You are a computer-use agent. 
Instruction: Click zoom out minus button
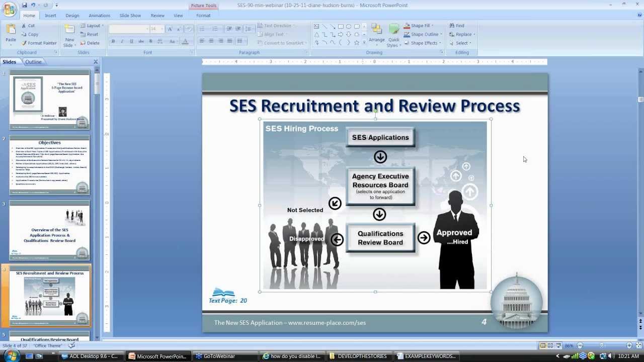(x=580, y=345)
